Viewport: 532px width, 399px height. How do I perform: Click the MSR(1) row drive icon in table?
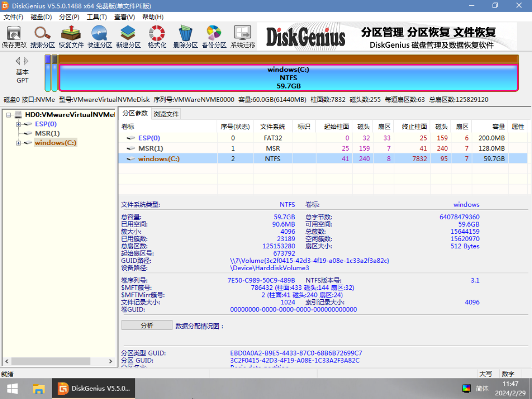131,148
